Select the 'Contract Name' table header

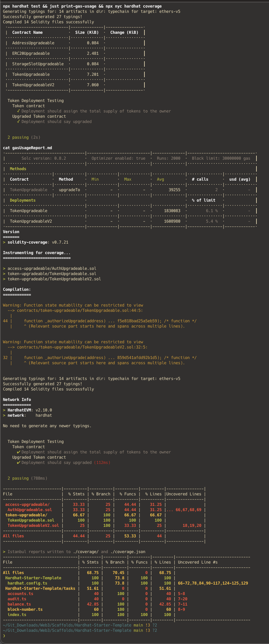pyautogui.click(x=27, y=32)
